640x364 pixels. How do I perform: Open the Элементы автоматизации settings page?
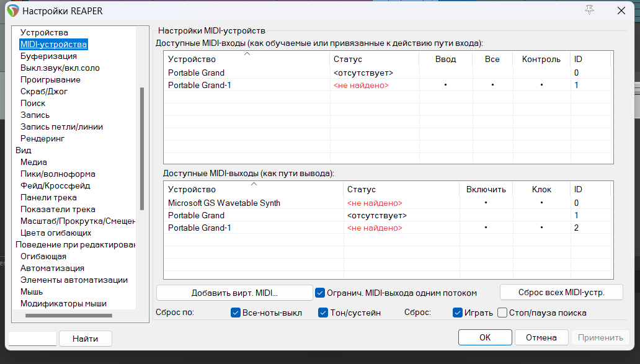(x=74, y=280)
